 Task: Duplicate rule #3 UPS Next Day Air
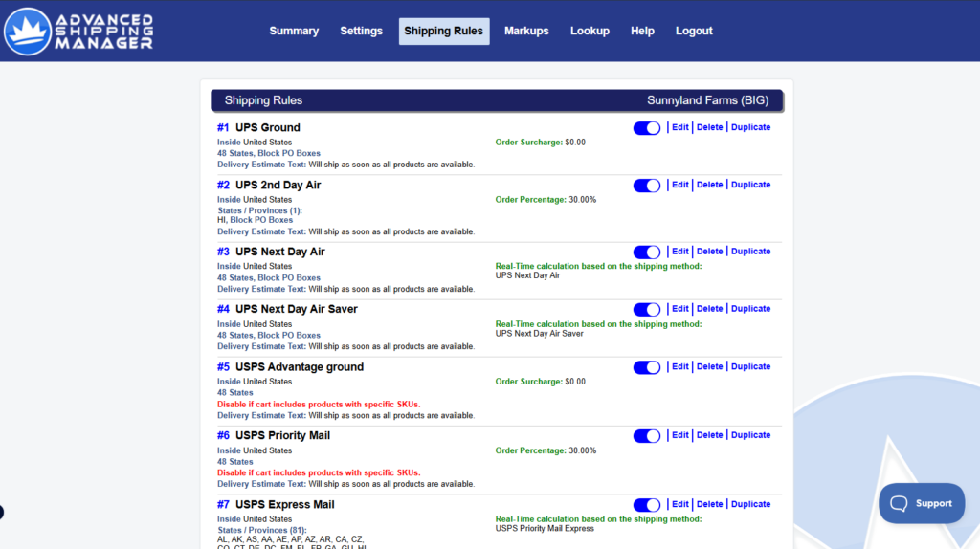point(750,252)
